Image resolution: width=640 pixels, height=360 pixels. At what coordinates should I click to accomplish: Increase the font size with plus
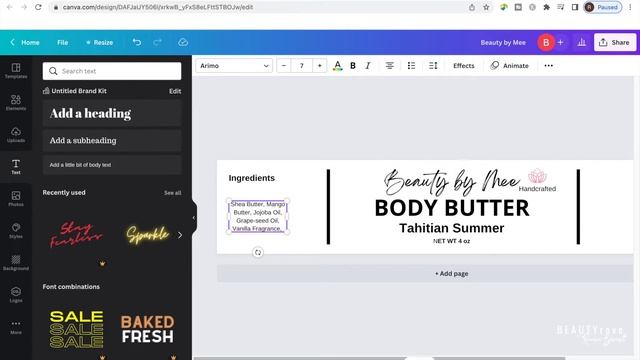320,66
